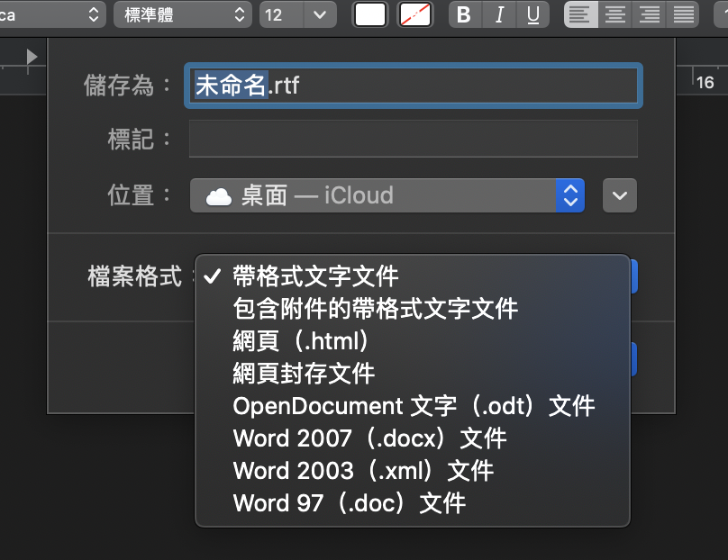This screenshot has width=728, height=560.
Task: Click the font size 12 field
Action: pos(281,14)
